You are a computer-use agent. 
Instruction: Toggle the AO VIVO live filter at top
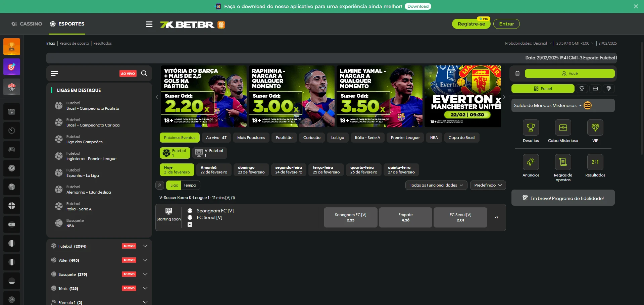click(128, 73)
